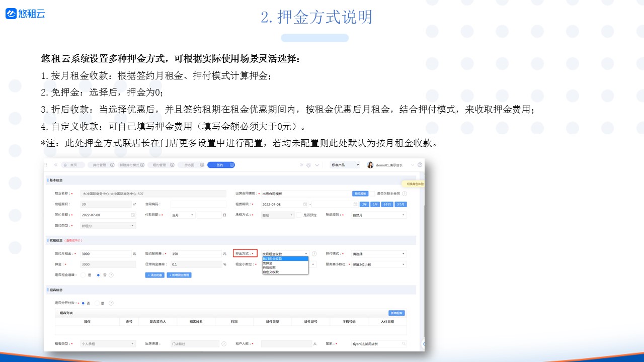Open calendar icon in 租赁期限 end date
This screenshot has width=644, height=362.
pos(355,204)
